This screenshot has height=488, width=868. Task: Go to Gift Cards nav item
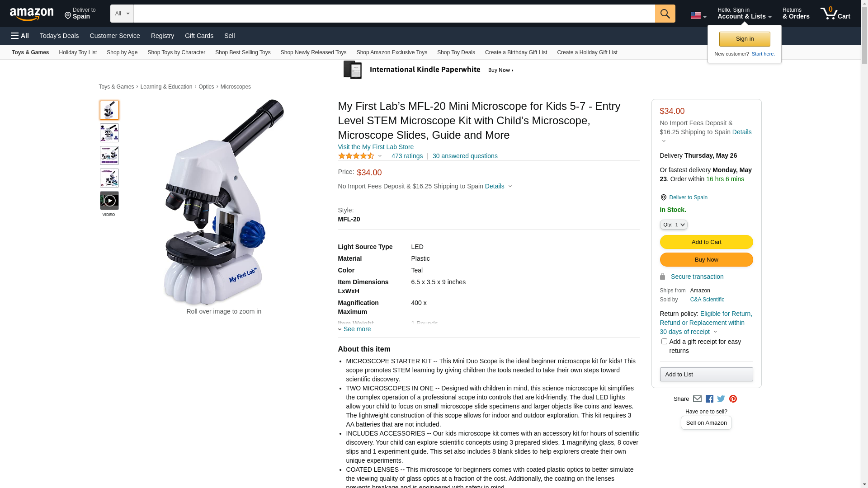pos(199,36)
